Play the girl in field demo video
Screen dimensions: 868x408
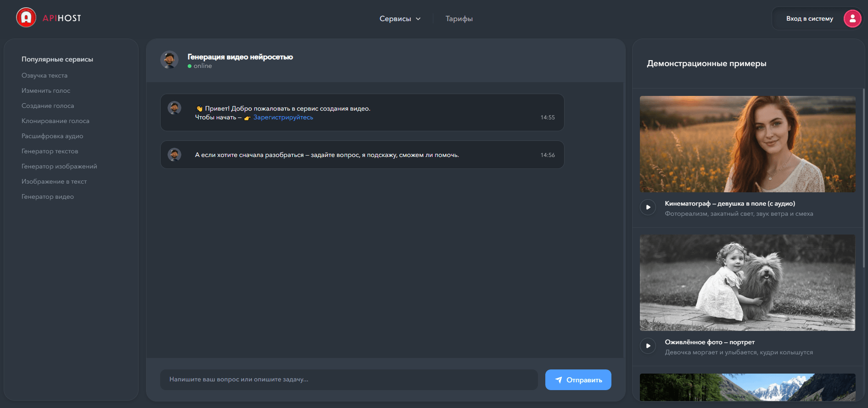click(x=648, y=207)
